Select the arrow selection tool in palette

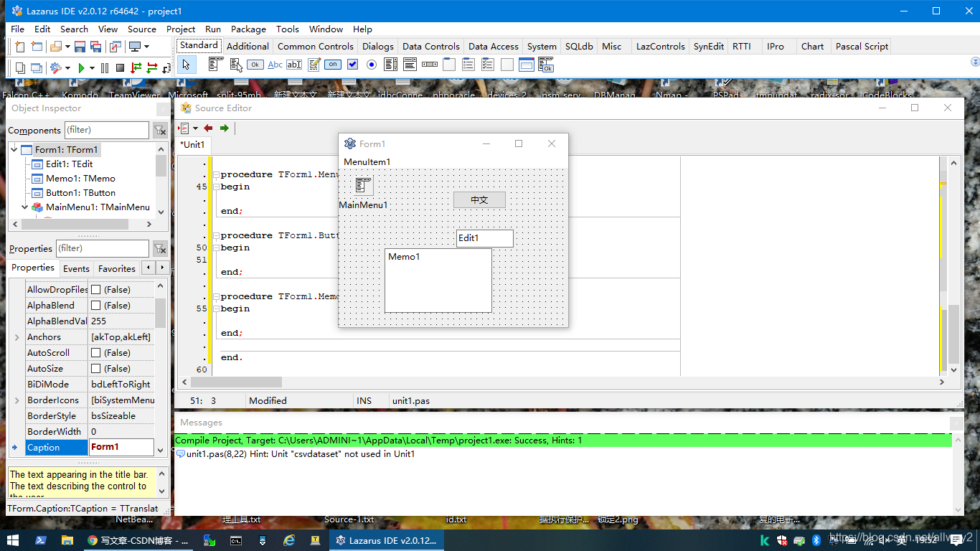(x=186, y=65)
